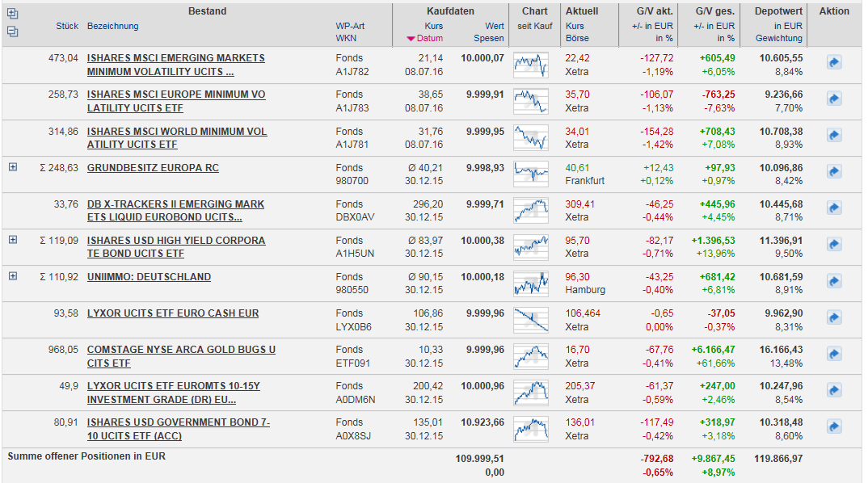Open action icon for UniImmo: Deutschland row
Viewport: 868px width, 483px height.
(834, 283)
